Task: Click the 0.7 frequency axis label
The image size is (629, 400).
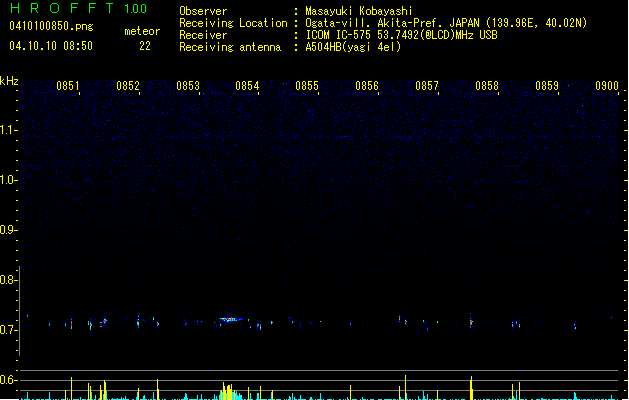Action: point(8,330)
